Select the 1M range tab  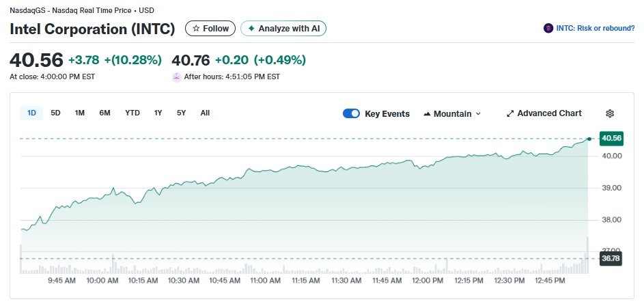pyautogui.click(x=80, y=113)
